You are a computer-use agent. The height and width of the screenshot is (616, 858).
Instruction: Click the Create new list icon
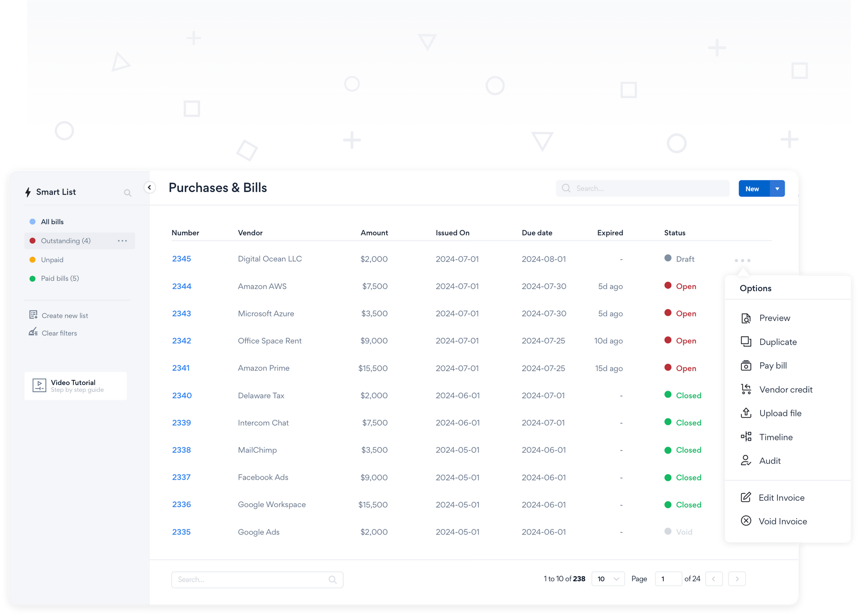(33, 315)
